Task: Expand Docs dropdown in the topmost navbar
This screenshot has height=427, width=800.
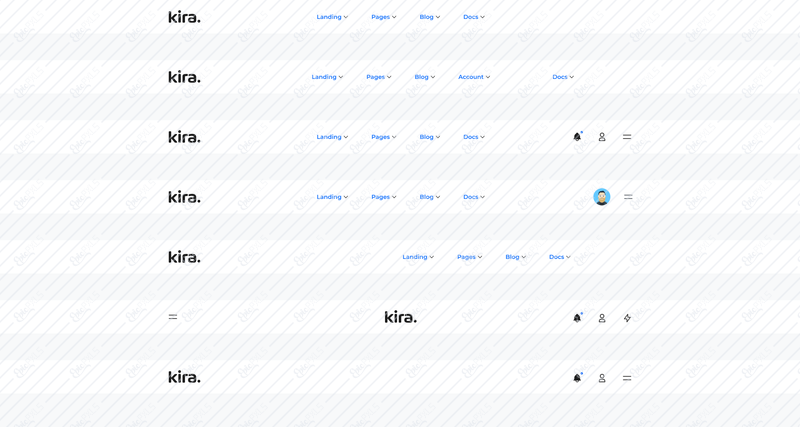Action: pyautogui.click(x=474, y=17)
